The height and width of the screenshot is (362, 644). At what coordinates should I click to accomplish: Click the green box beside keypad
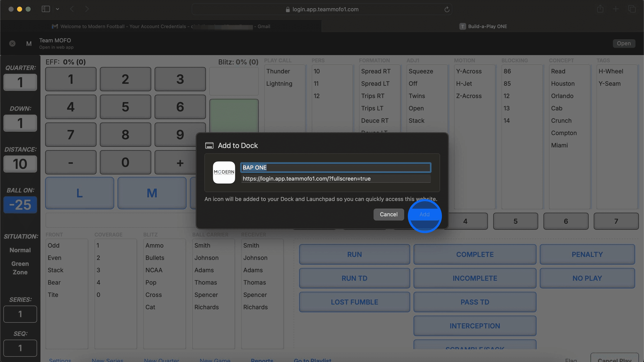click(234, 116)
